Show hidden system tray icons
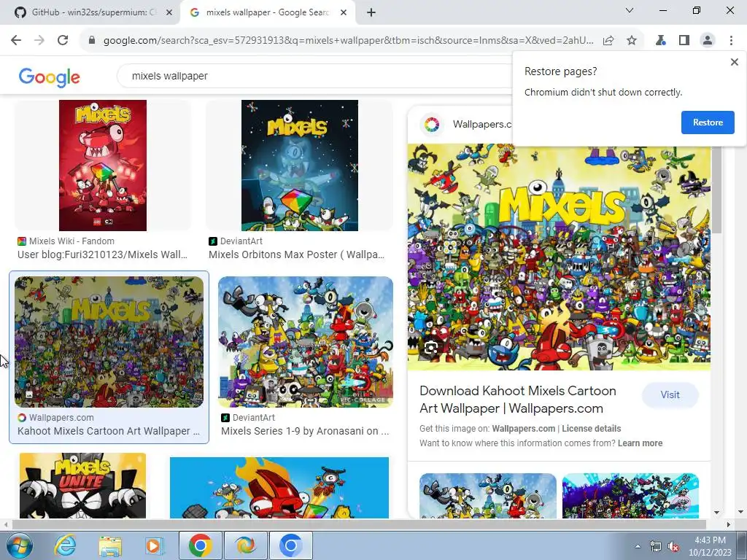The height and width of the screenshot is (560, 747). [638, 546]
